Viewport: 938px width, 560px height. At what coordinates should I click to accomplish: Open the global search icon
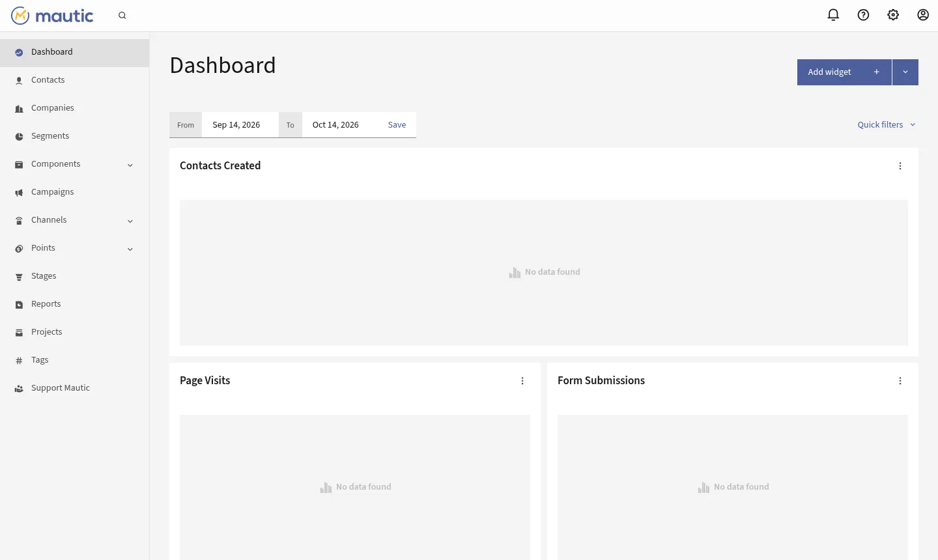(x=122, y=16)
